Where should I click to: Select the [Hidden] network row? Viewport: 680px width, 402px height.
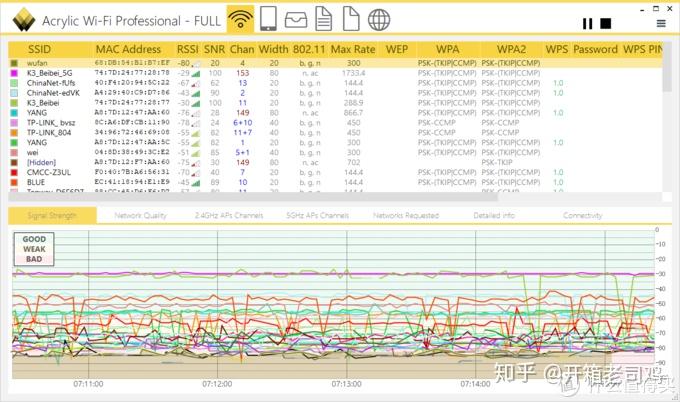point(335,163)
